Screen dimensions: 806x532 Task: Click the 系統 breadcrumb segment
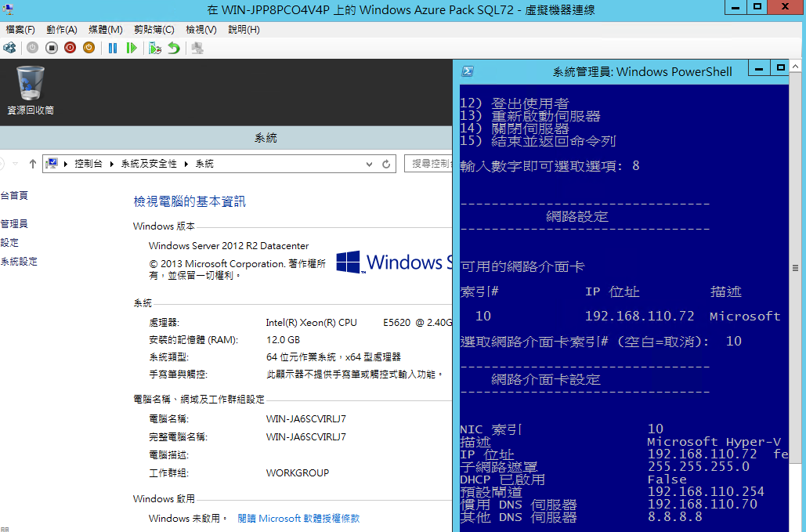[x=204, y=164]
